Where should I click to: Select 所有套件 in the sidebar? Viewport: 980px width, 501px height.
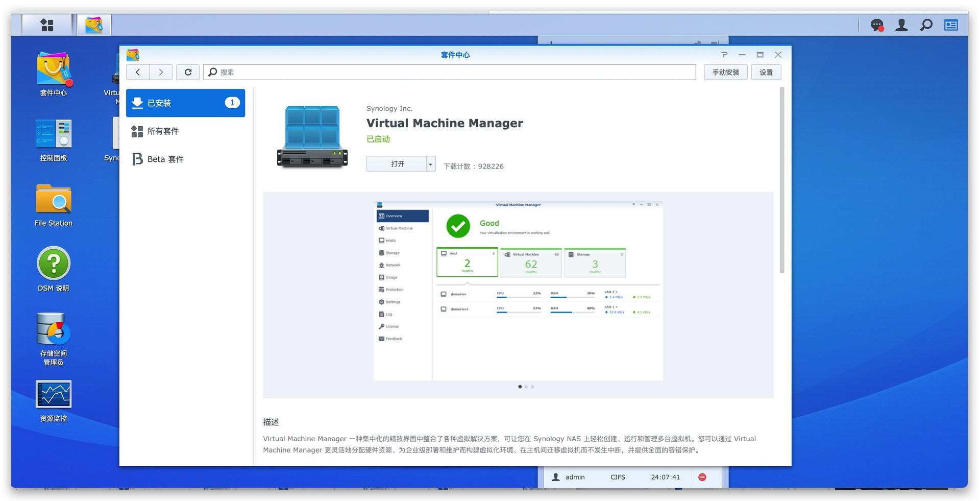point(185,131)
